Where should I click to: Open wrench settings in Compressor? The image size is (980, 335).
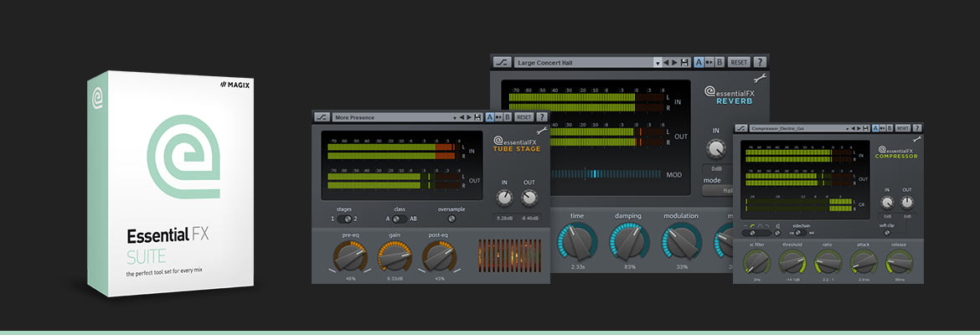pyautogui.click(x=917, y=139)
